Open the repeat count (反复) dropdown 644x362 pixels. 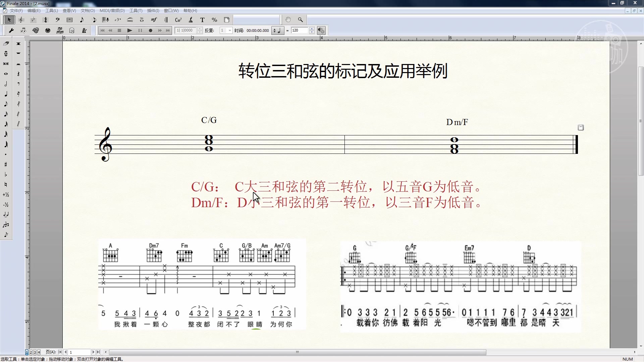coord(230,31)
